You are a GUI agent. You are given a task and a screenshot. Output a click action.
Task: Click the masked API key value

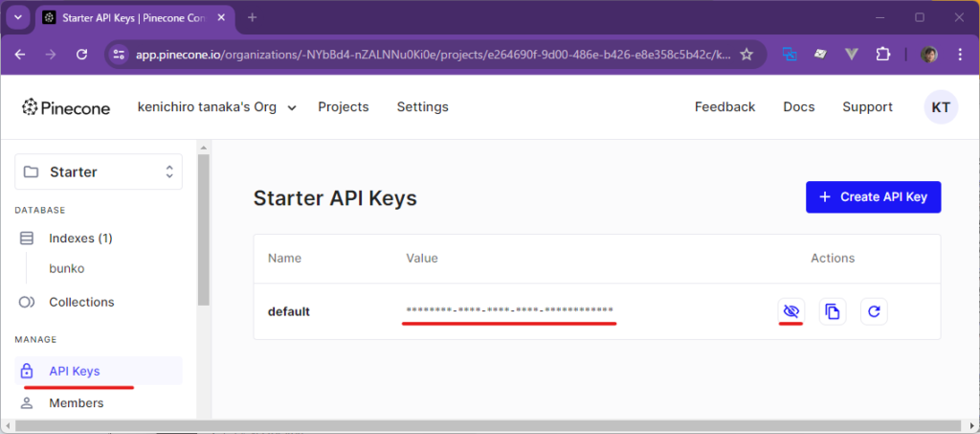tap(509, 310)
